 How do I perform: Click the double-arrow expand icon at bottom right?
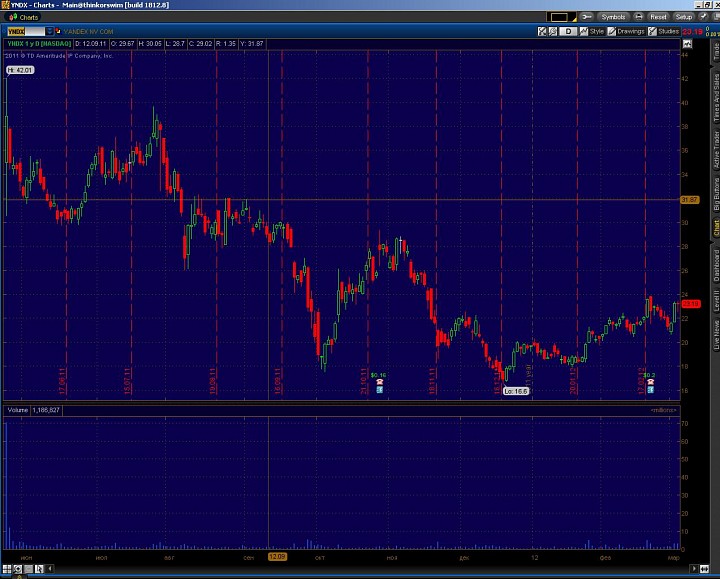pos(704,569)
